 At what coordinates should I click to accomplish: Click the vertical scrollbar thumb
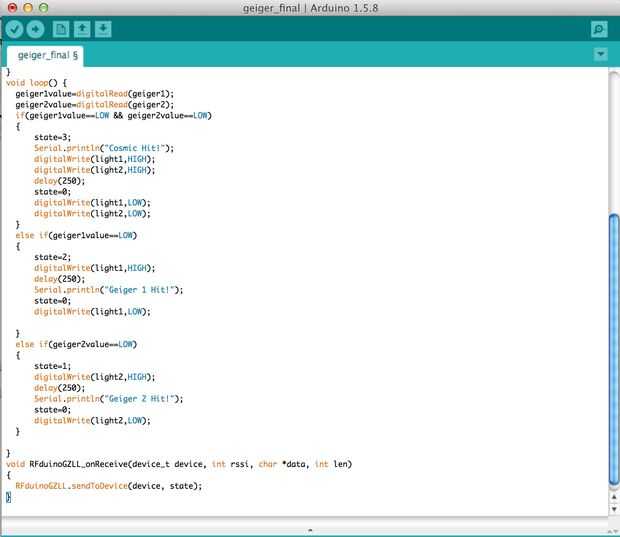(x=614, y=350)
